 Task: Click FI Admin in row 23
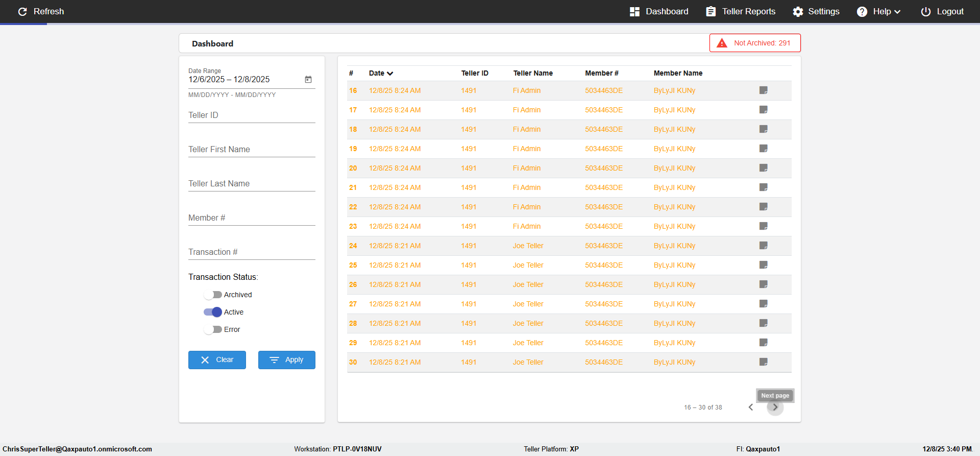[x=527, y=226]
